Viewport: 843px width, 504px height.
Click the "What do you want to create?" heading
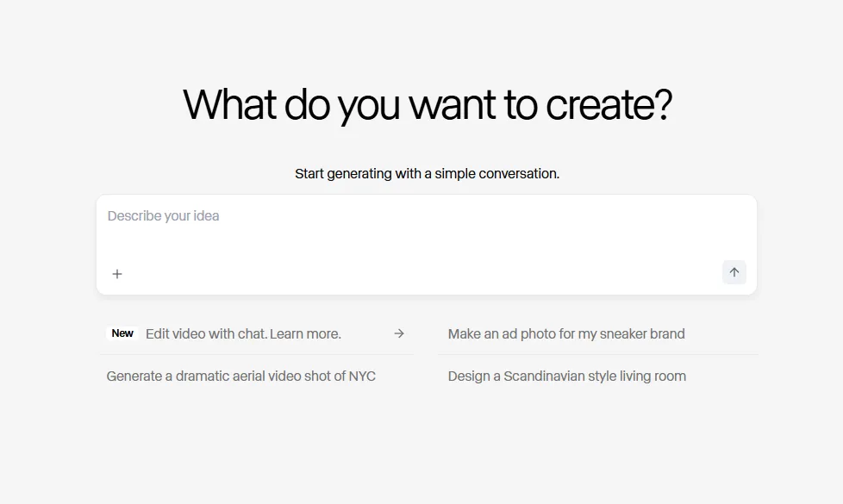click(x=427, y=105)
